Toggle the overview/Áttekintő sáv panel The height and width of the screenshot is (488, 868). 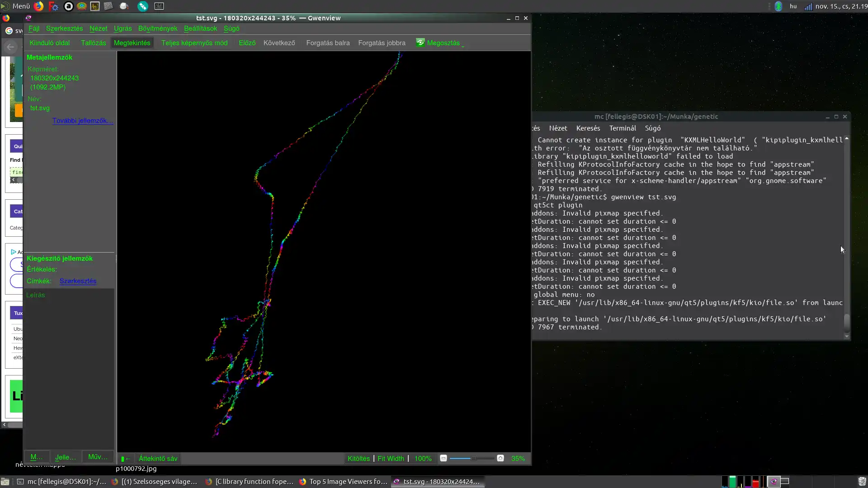click(x=157, y=458)
